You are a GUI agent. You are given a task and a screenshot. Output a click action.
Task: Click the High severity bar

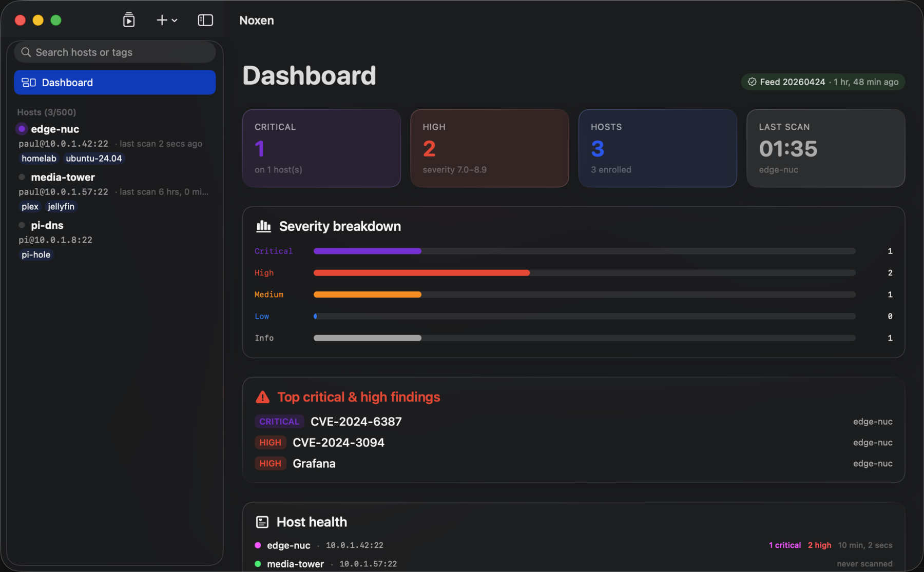click(421, 273)
